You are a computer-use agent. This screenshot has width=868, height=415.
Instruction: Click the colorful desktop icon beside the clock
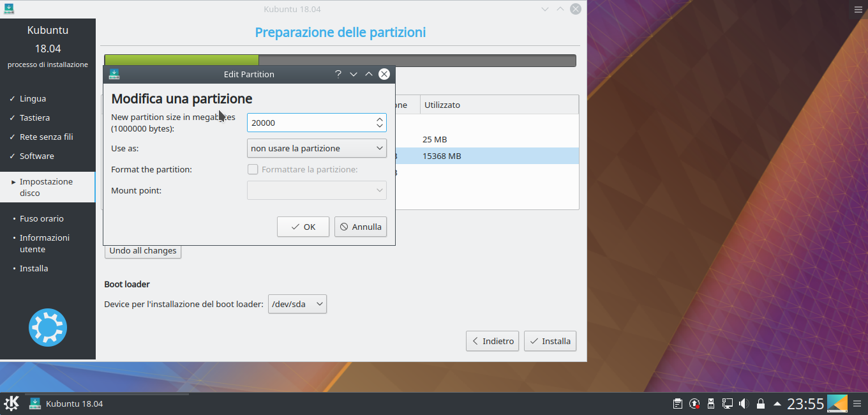837,404
